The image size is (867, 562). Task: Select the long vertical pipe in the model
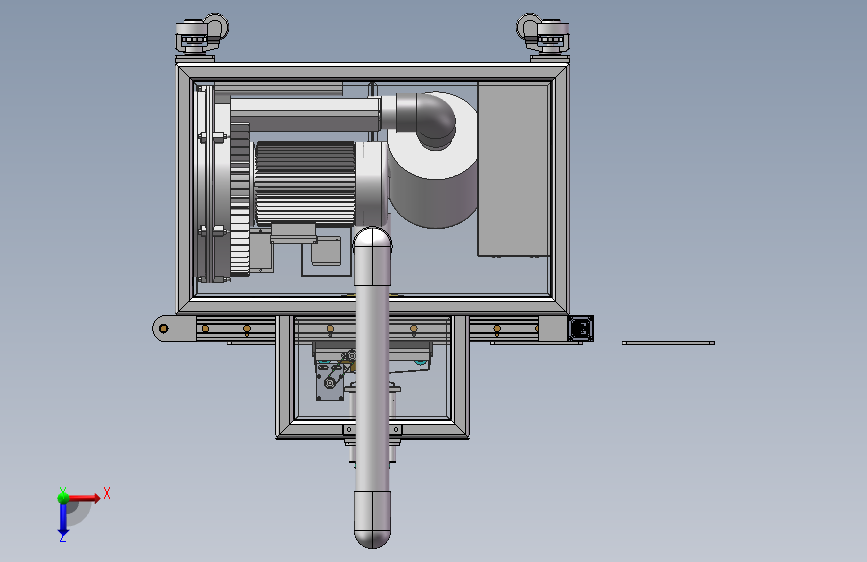(x=372, y=387)
